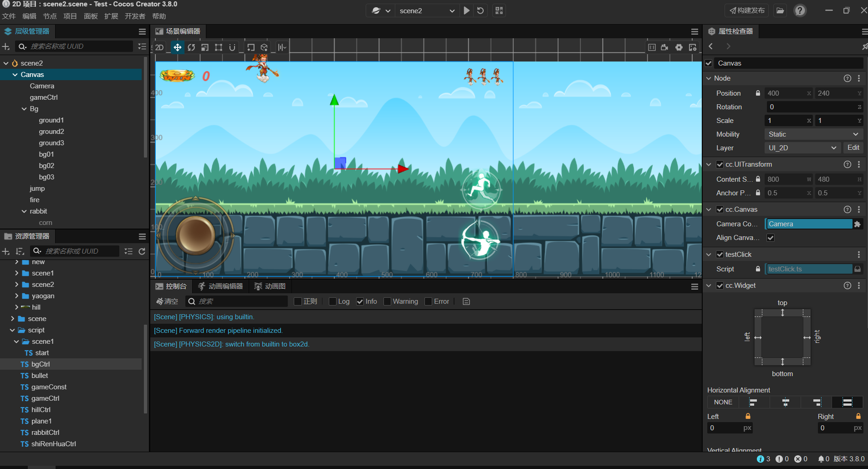Toggle the Align Canvas checkbox
This screenshot has width=868, height=469.
(771, 238)
